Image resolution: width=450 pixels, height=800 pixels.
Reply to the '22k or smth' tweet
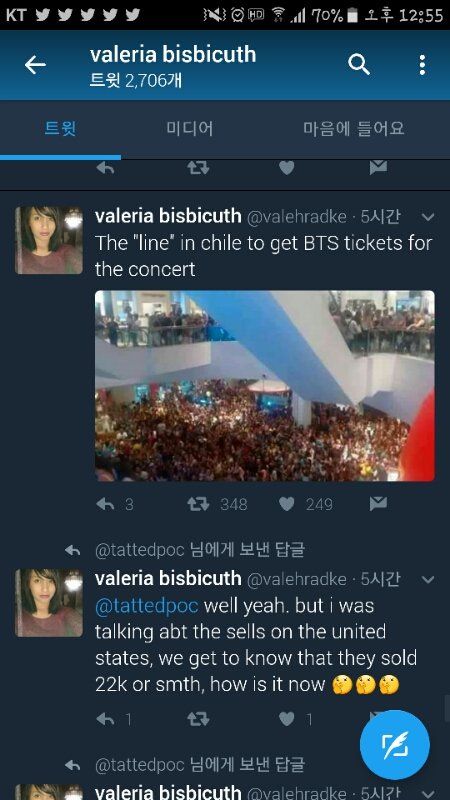105,719
